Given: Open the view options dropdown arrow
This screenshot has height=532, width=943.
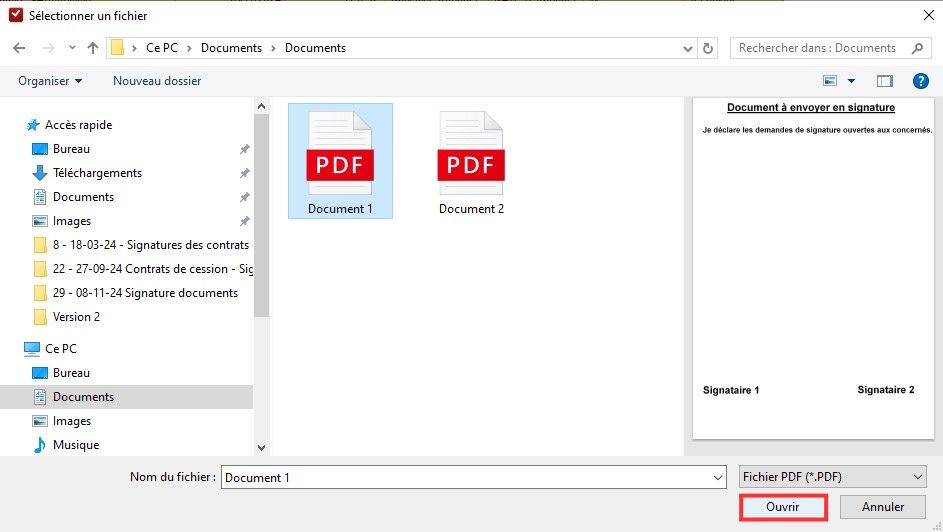Looking at the screenshot, I should (852, 81).
